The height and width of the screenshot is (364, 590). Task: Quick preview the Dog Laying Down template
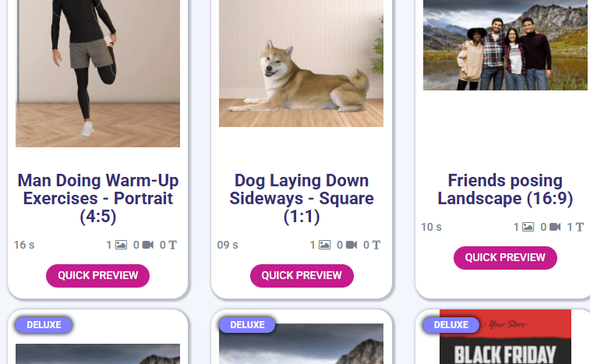click(302, 276)
